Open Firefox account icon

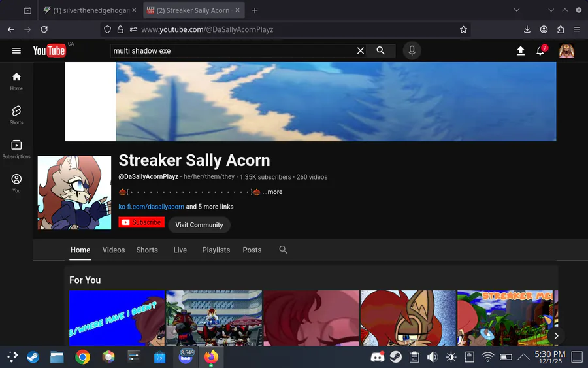pos(544,29)
